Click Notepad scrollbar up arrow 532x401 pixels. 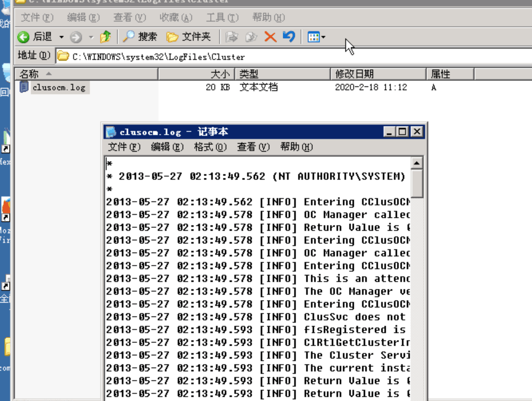click(417, 163)
